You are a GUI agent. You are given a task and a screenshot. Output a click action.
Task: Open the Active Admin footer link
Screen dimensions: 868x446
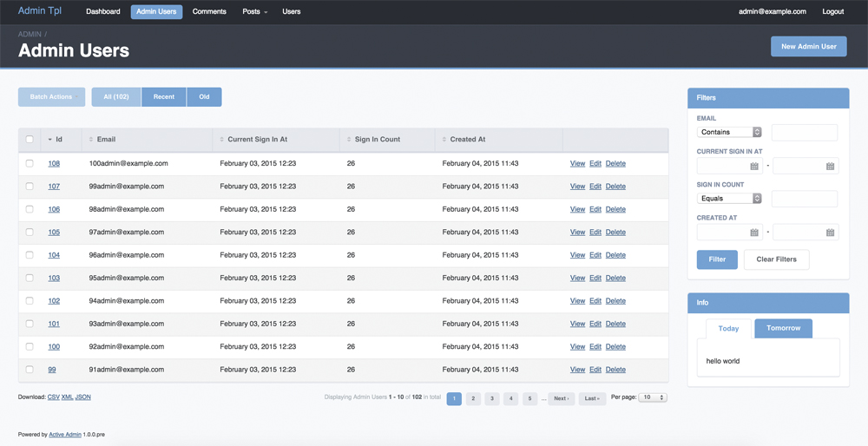pos(65,435)
